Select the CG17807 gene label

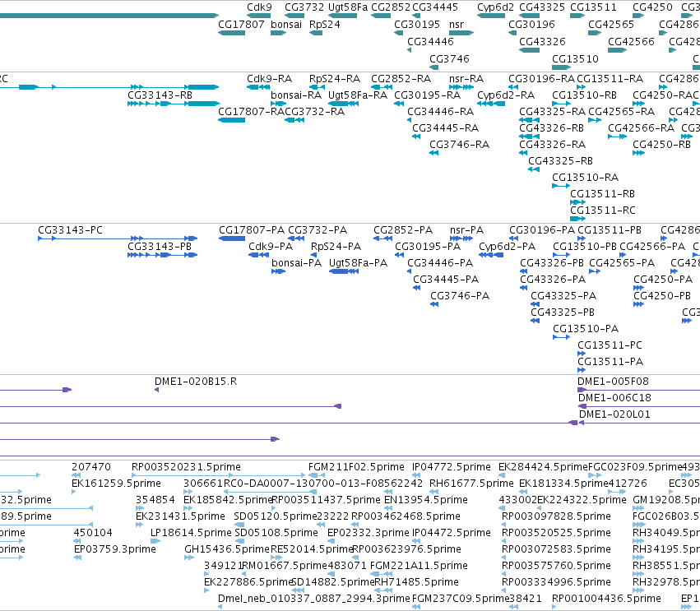[241, 24]
